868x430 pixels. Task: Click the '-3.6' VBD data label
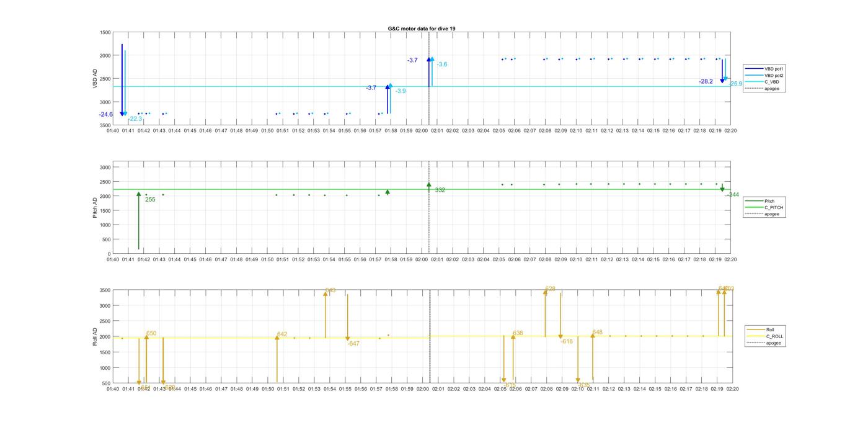tap(441, 65)
